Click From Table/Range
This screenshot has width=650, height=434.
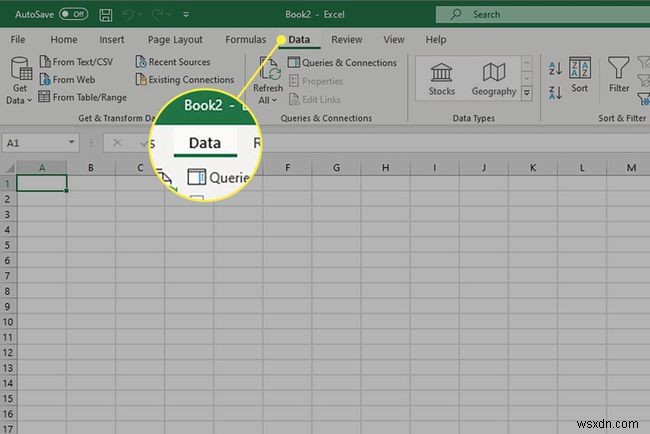82,97
